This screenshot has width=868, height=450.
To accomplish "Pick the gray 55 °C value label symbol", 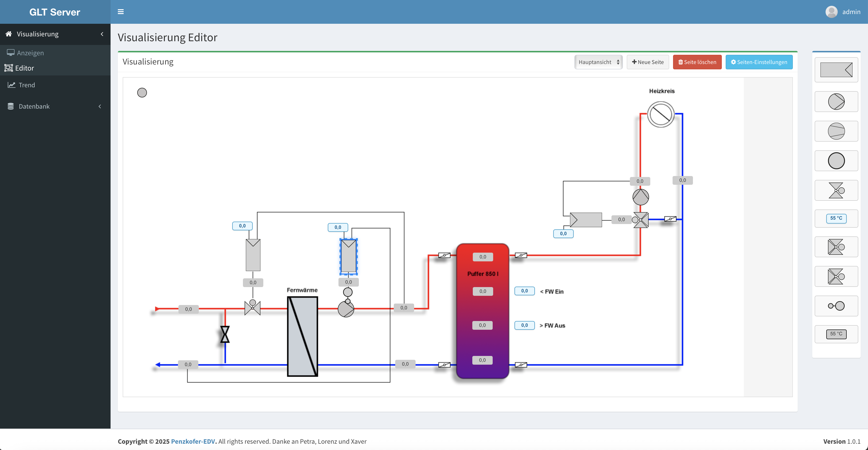I will click(x=836, y=334).
